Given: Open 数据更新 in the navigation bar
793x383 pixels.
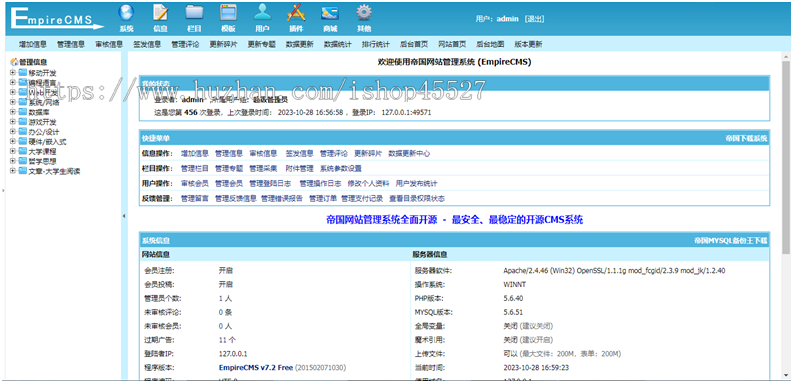Looking at the screenshot, I should point(299,44).
